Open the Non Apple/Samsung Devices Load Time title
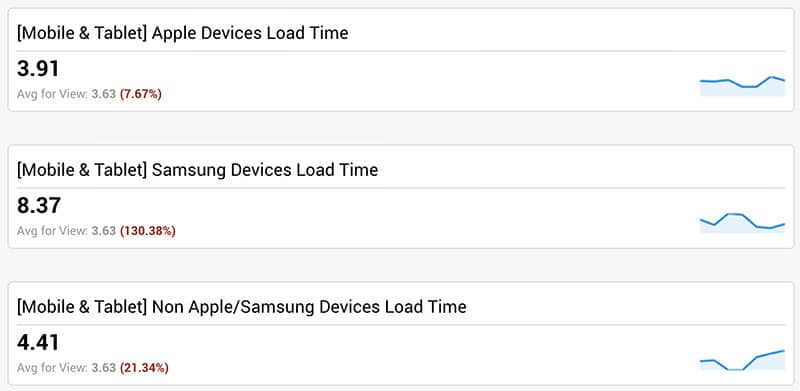 pos(241,307)
